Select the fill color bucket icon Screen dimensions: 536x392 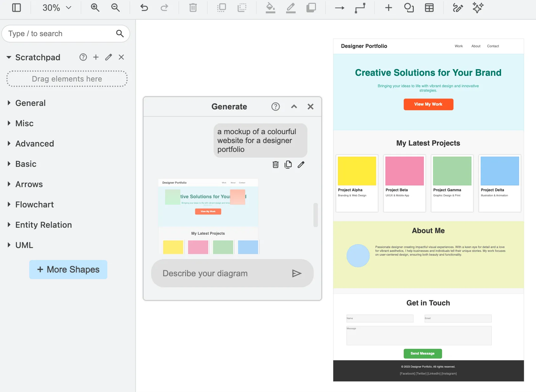(x=270, y=8)
